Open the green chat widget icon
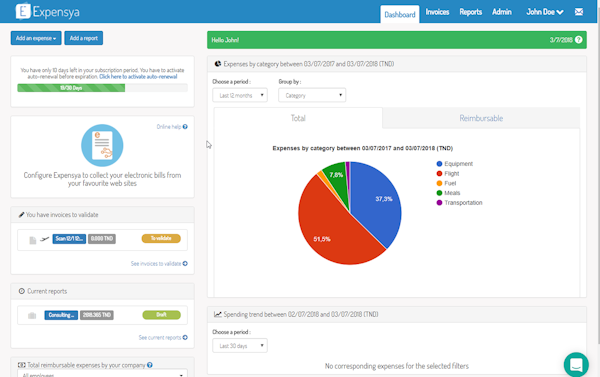This screenshot has height=377, width=600. tap(576, 365)
